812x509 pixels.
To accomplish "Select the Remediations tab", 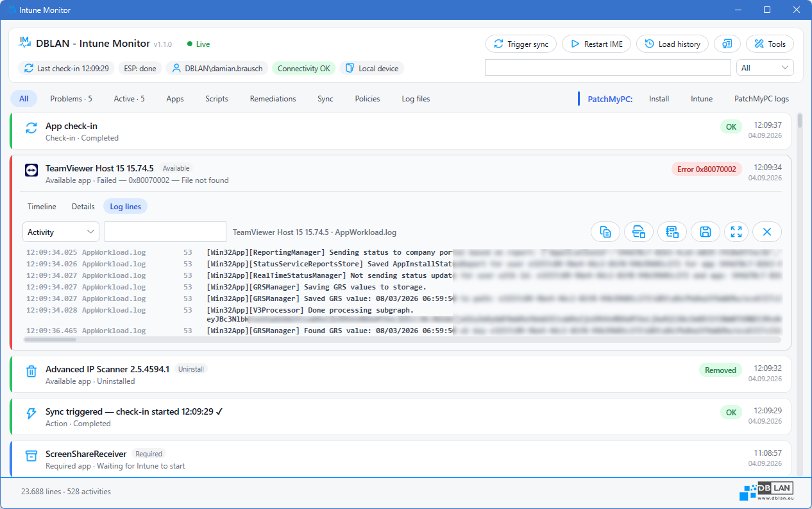I will pyautogui.click(x=273, y=99).
